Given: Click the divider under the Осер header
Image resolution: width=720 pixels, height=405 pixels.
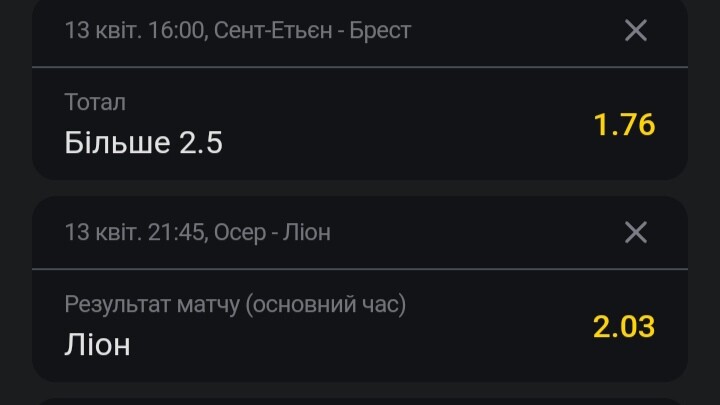Looking at the screenshot, I should coord(360,269).
